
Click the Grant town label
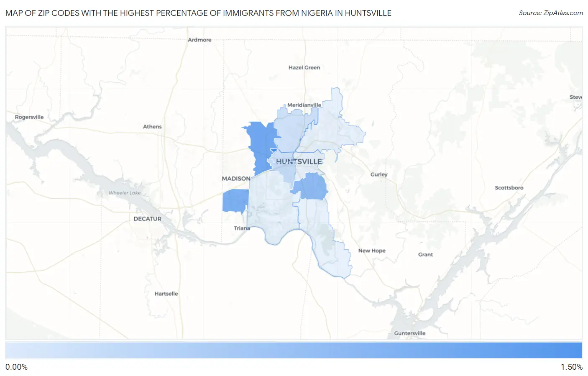tap(425, 254)
